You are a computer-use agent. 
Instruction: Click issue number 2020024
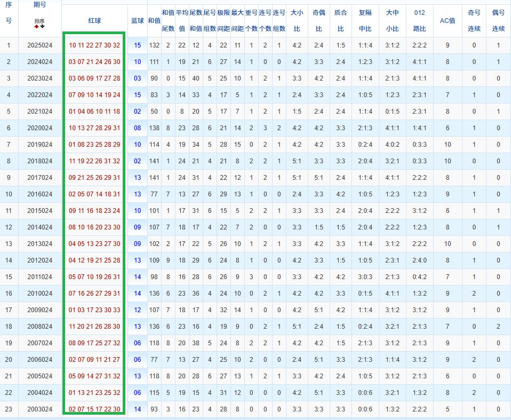[39, 128]
